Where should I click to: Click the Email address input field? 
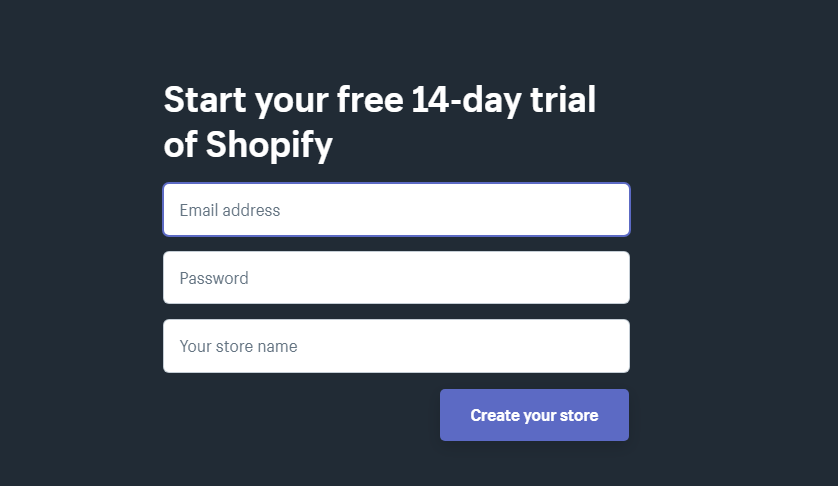coord(396,210)
